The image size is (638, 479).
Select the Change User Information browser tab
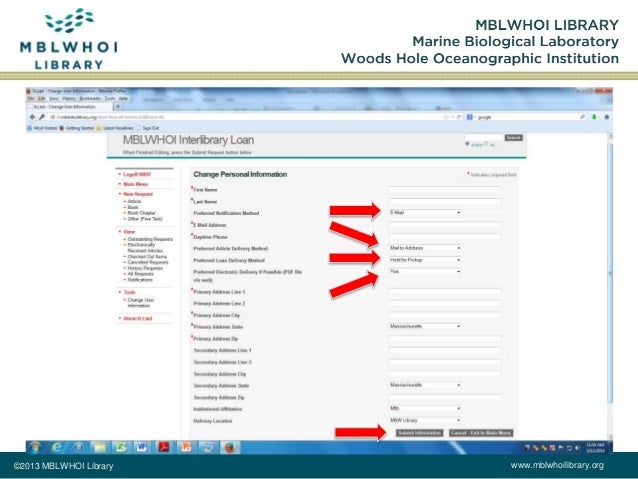pos(69,107)
